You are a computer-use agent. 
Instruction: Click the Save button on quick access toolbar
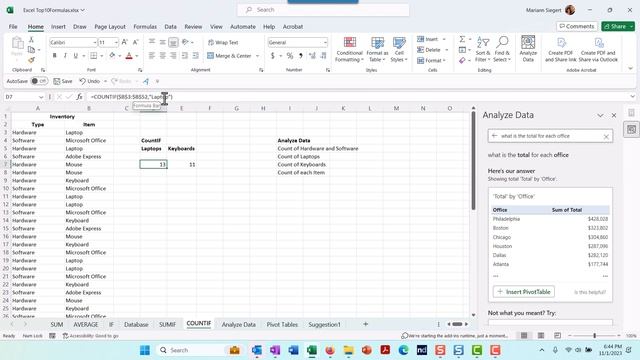[x=63, y=81]
